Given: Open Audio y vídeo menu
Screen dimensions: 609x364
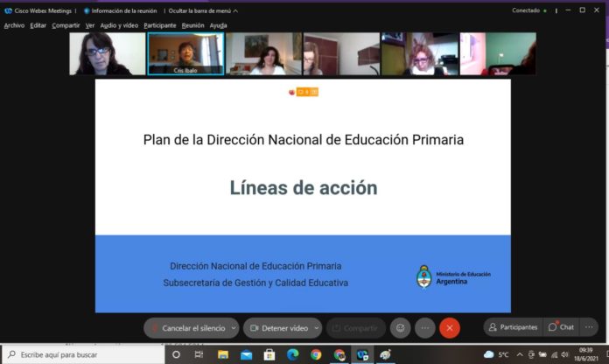Looking at the screenshot, I should (x=119, y=25).
